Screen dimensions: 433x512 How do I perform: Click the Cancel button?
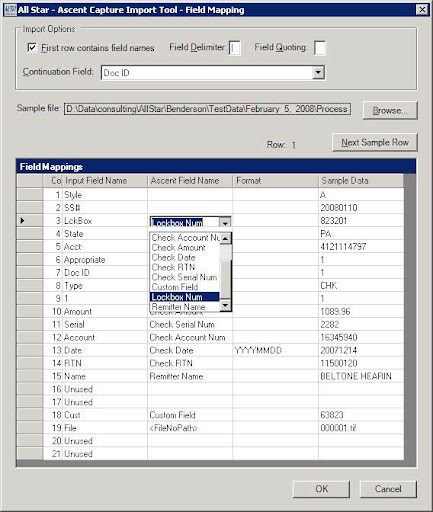(388, 489)
